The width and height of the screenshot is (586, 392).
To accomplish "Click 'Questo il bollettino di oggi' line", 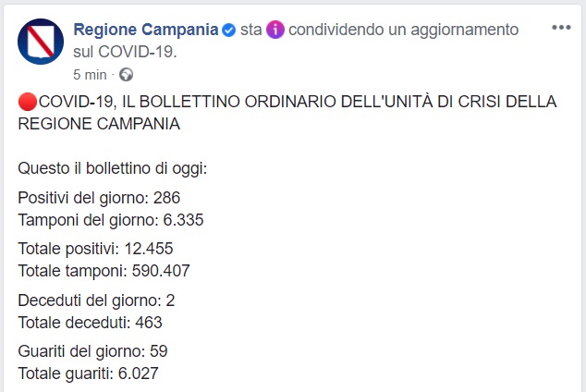I will (112, 169).
